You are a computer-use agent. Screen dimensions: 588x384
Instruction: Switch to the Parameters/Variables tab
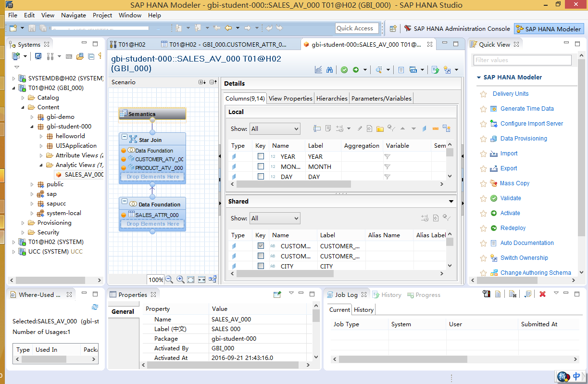coord(381,98)
